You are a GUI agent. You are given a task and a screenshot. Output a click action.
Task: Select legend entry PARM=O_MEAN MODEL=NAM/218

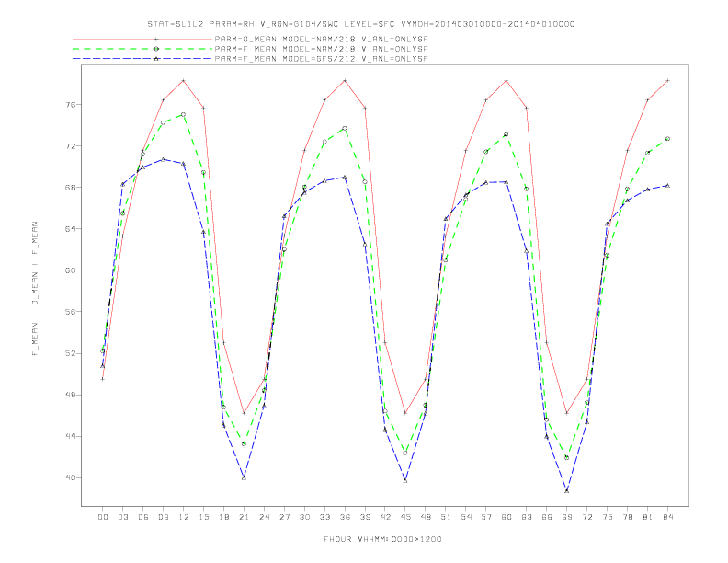pyautogui.click(x=321, y=39)
